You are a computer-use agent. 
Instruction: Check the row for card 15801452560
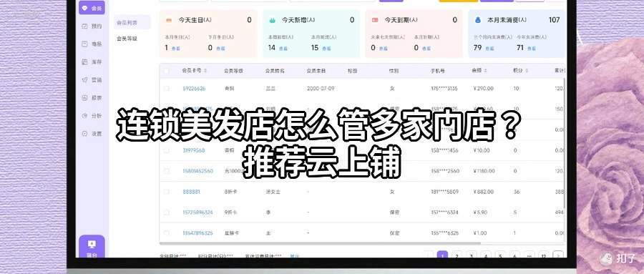166,171
